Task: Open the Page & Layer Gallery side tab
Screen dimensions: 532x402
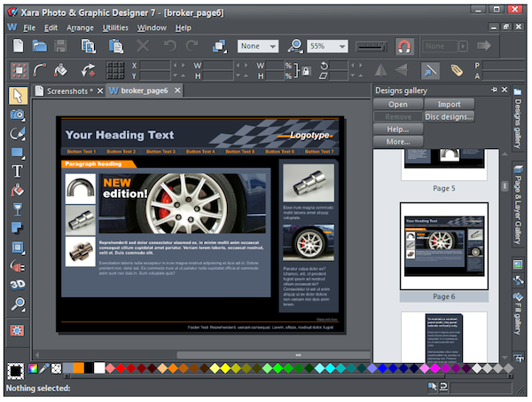Action: [518, 204]
